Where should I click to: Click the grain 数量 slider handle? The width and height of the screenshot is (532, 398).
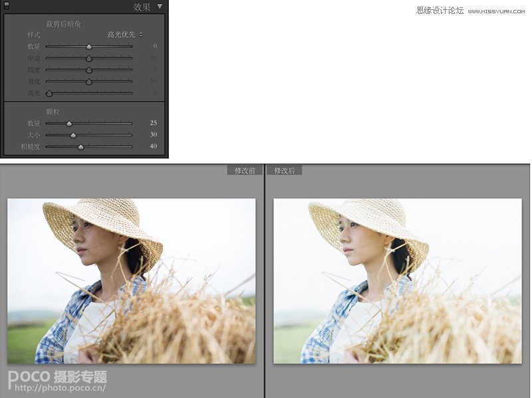(x=68, y=124)
